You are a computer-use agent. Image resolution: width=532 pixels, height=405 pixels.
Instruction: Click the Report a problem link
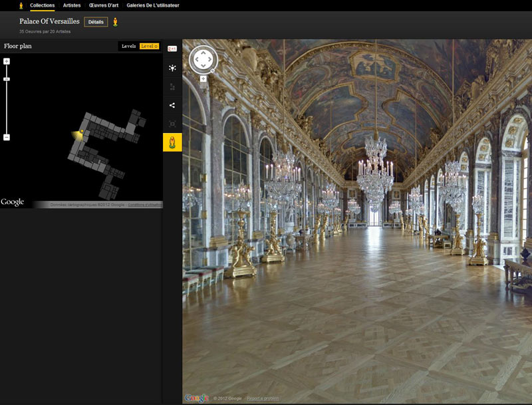point(263,398)
